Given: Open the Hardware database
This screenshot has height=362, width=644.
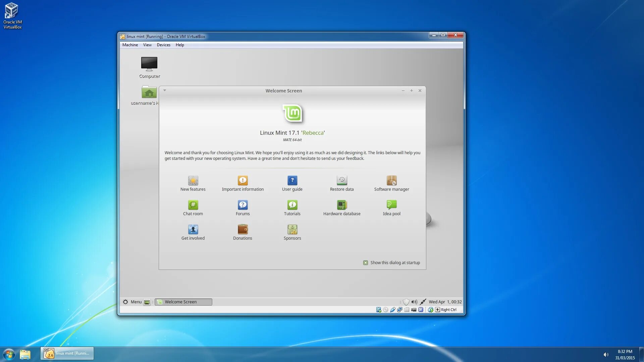Looking at the screenshot, I should 342,208.
